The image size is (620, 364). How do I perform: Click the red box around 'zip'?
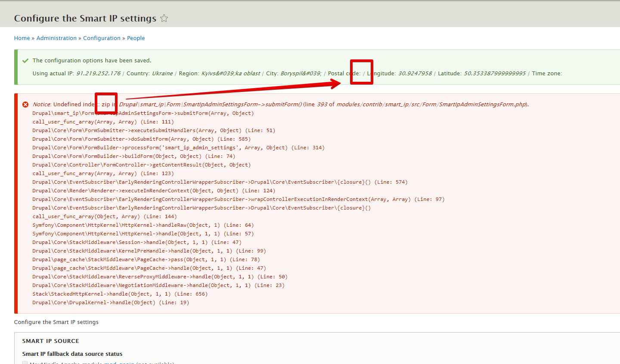(x=106, y=104)
